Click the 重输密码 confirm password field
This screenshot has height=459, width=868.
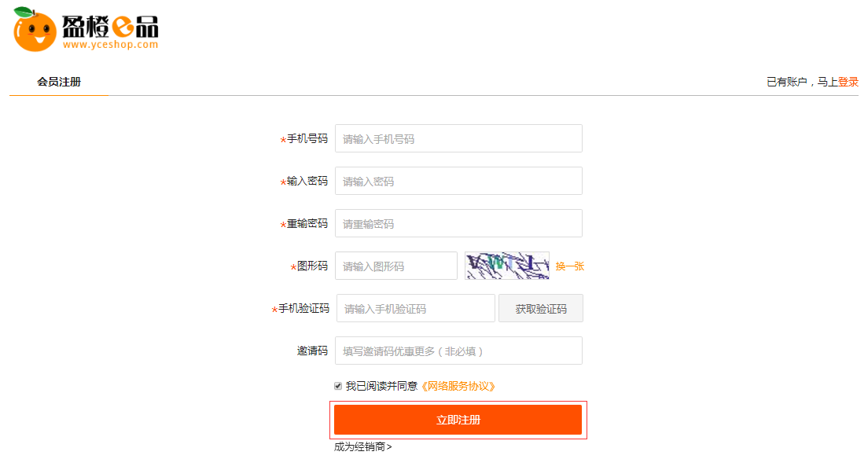458,224
